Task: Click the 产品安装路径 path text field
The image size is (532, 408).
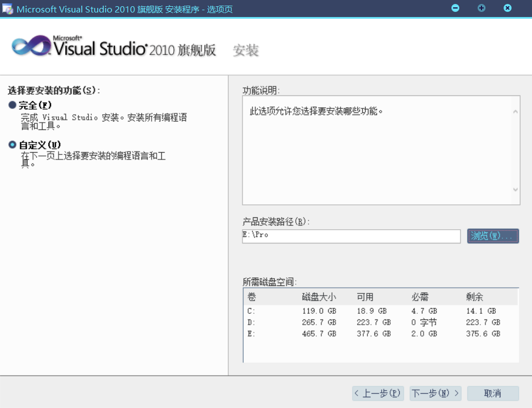Action: tap(351, 236)
